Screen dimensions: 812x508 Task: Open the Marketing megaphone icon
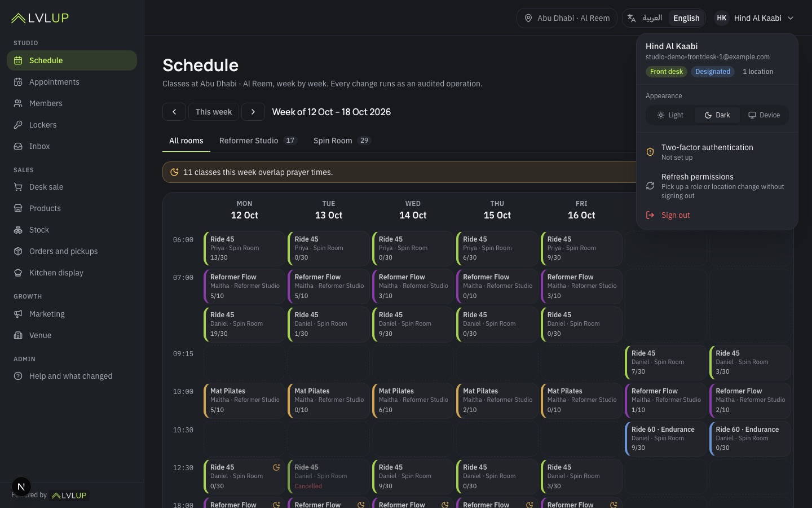coord(18,314)
